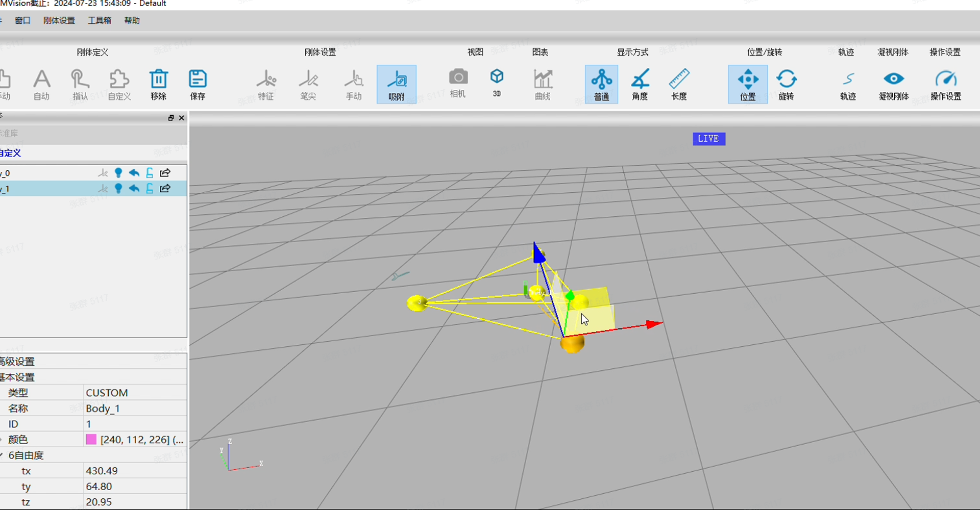Choose the 角度 angle display tool
980x510 pixels.
click(640, 84)
